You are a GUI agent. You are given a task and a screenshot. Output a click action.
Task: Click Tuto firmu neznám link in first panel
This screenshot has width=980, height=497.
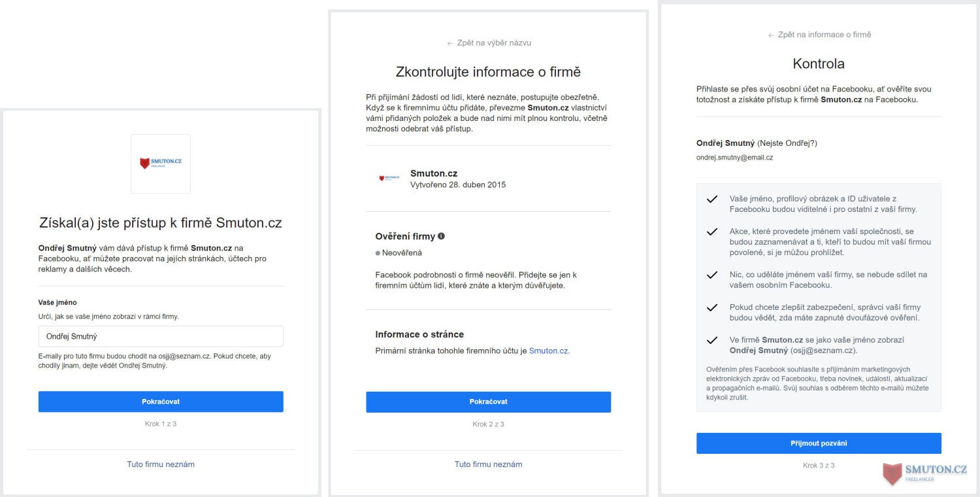tap(161, 464)
